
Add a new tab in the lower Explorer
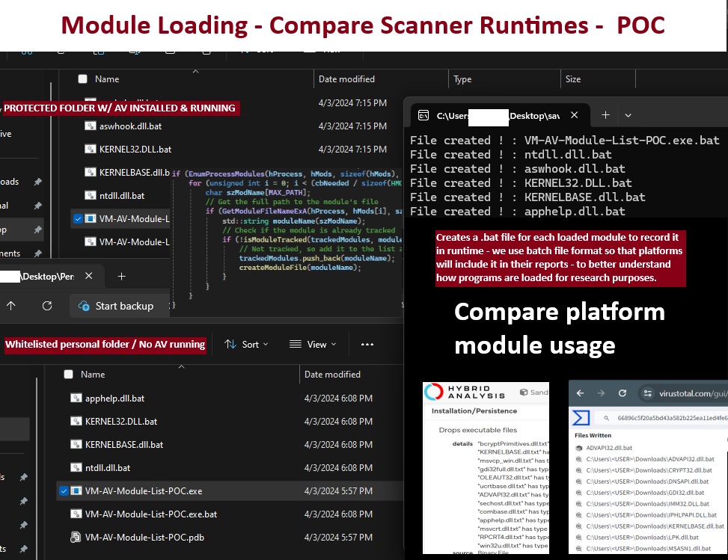point(122,277)
